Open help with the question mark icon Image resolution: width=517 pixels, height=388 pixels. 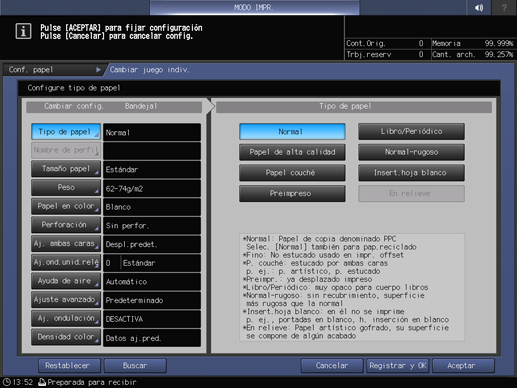tap(504, 7)
